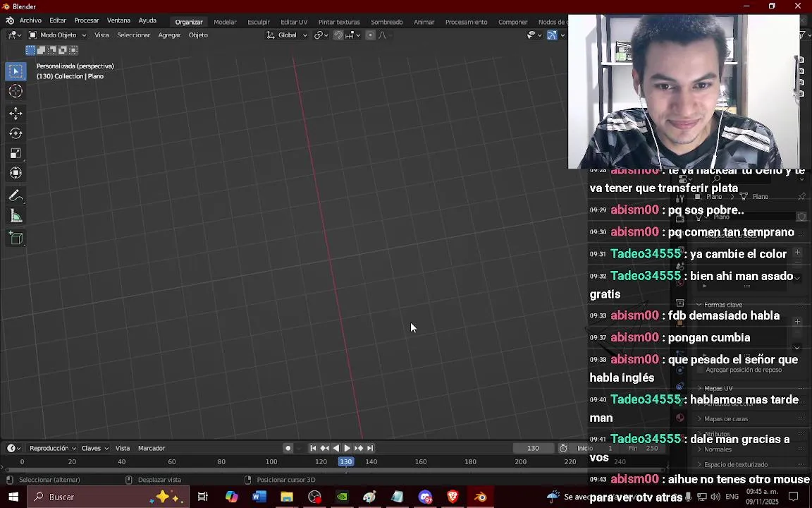Screen dimensions: 812x508
Task: Open the viewport Agregar menu
Action: point(169,35)
